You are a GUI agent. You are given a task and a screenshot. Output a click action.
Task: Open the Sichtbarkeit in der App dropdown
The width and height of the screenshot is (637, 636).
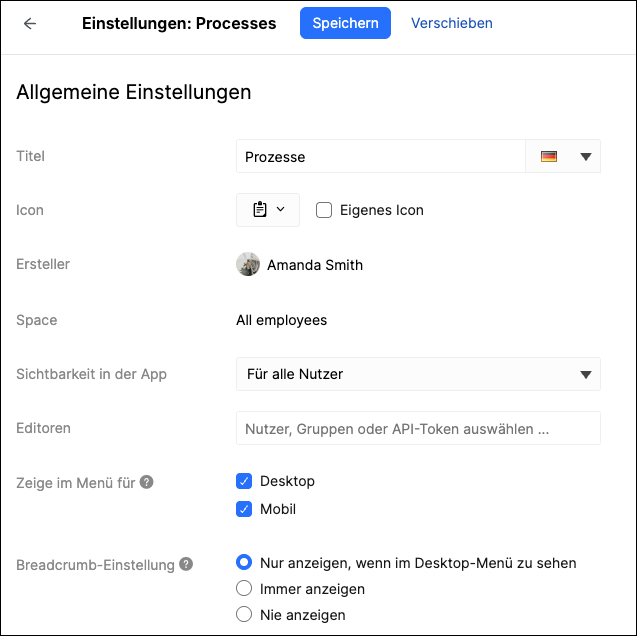[418, 374]
